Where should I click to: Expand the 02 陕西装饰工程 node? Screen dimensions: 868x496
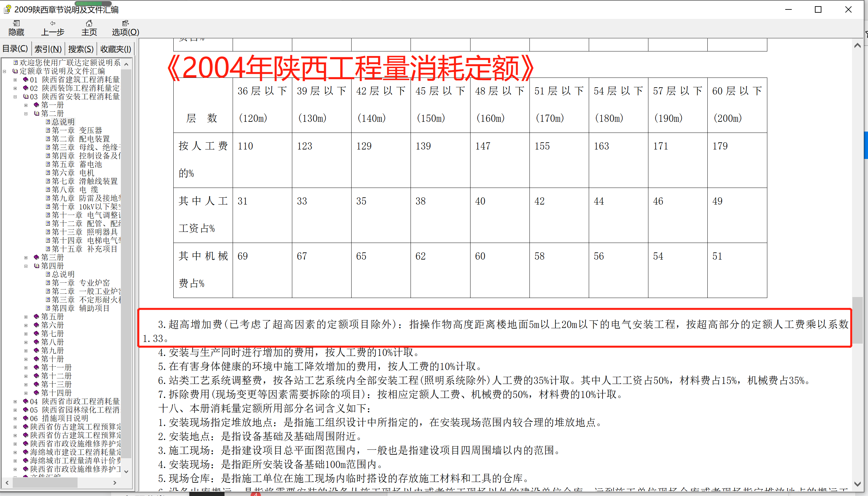[15, 88]
